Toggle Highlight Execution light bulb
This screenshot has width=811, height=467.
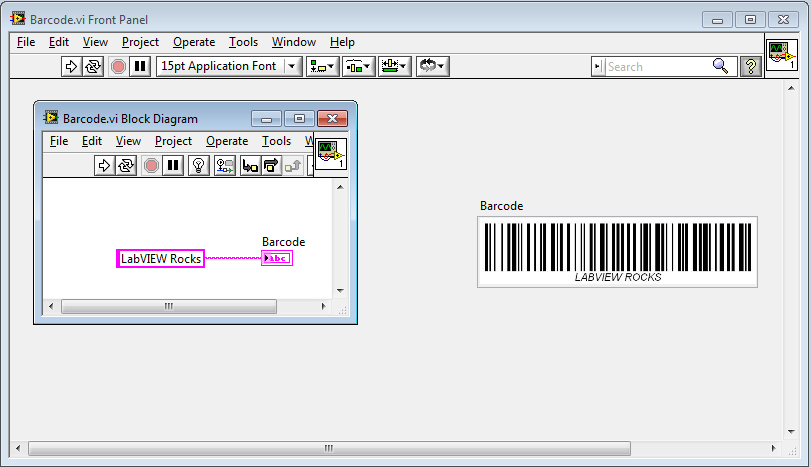(x=199, y=165)
